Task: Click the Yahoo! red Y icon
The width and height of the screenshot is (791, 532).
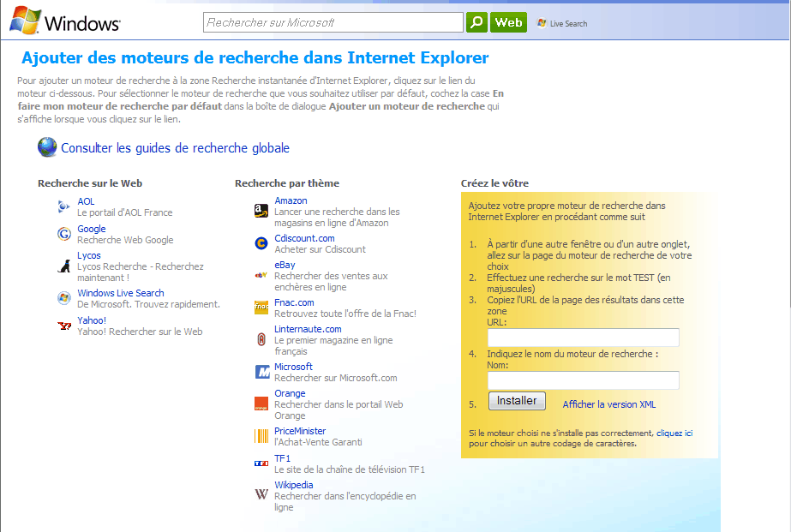Action: [x=64, y=326]
